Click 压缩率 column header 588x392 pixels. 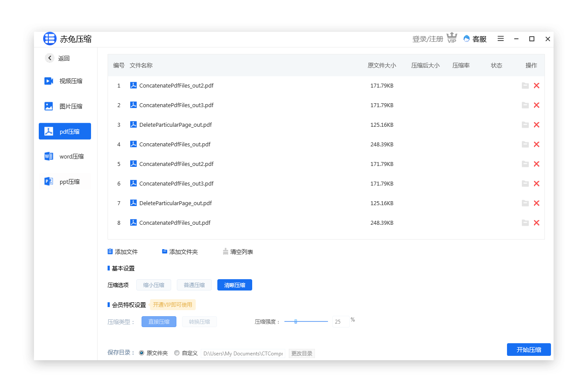pyautogui.click(x=461, y=65)
